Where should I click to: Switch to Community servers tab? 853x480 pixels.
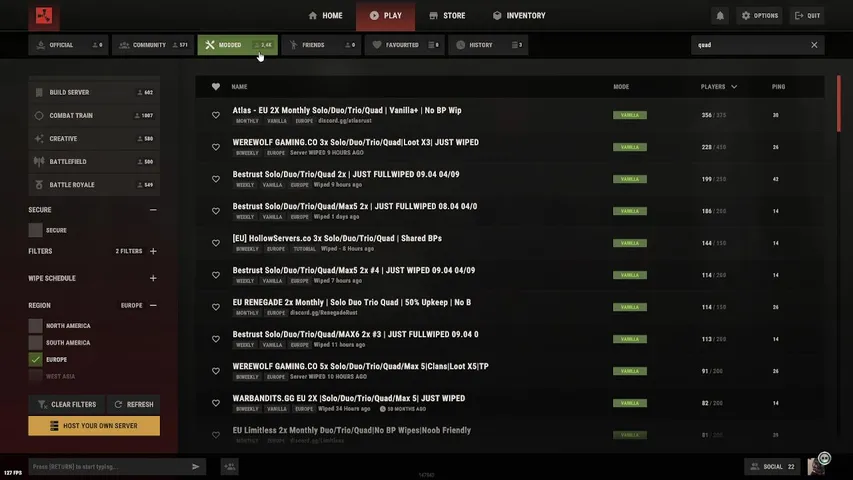pos(152,45)
